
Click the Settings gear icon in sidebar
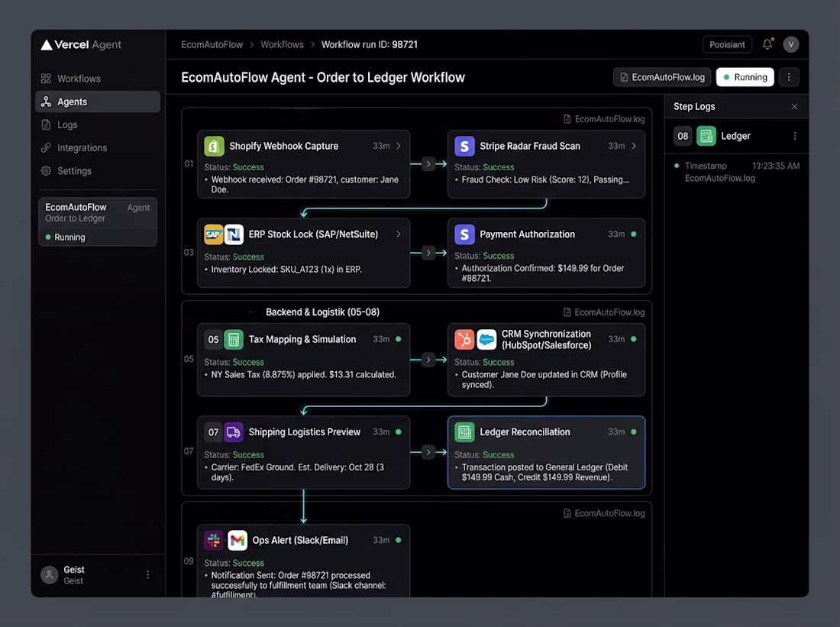pyautogui.click(x=46, y=171)
